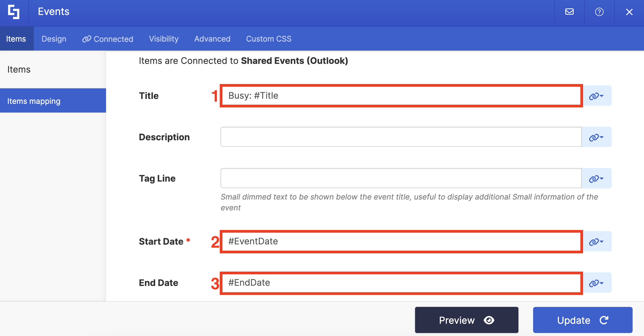Open the Connected tab

tap(108, 39)
